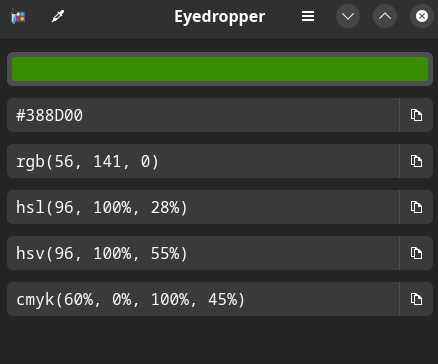Screen dimensions: 438x364
Task: Click the empty area below the cmyk row
Action: (219, 340)
